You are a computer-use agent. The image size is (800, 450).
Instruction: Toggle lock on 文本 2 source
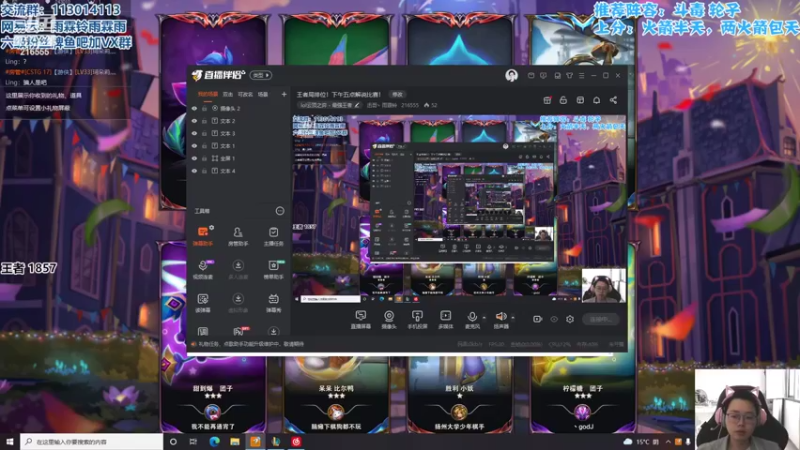click(205, 121)
